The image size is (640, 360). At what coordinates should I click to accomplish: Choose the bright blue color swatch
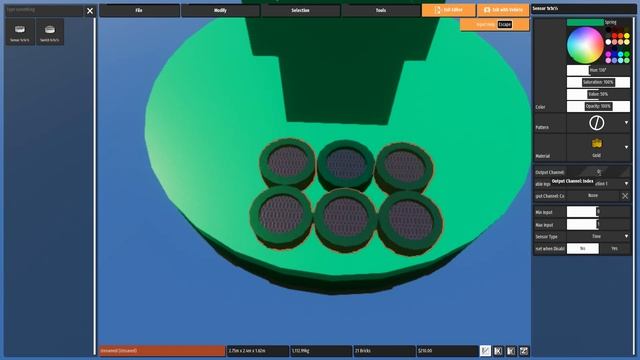coord(614,54)
